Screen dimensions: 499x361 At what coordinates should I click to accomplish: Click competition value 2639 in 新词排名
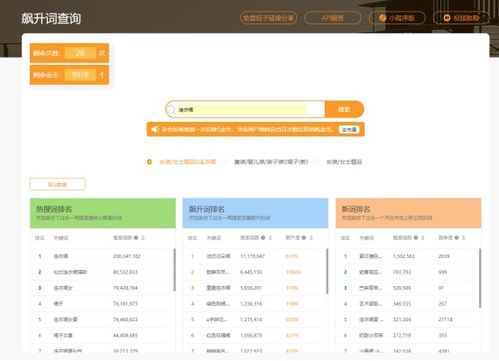click(x=444, y=256)
